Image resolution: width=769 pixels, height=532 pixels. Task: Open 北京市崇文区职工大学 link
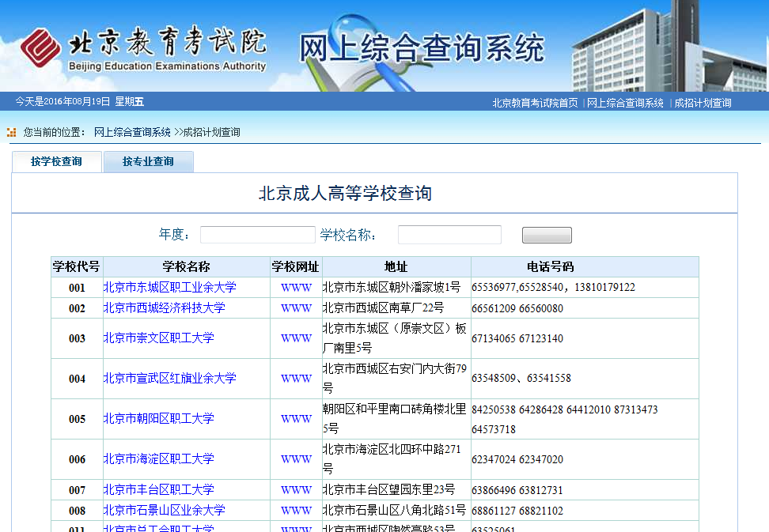(x=158, y=338)
